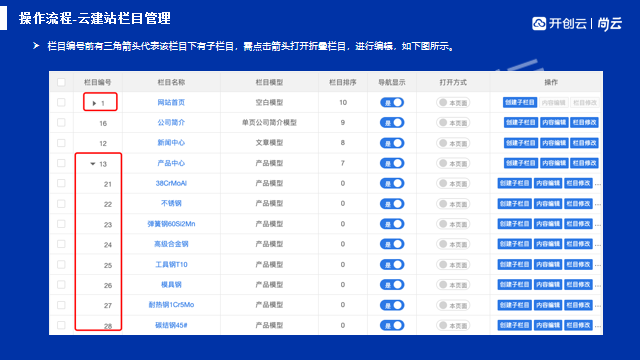Open the 网站首页 column link
The height and width of the screenshot is (360, 640).
(171, 102)
